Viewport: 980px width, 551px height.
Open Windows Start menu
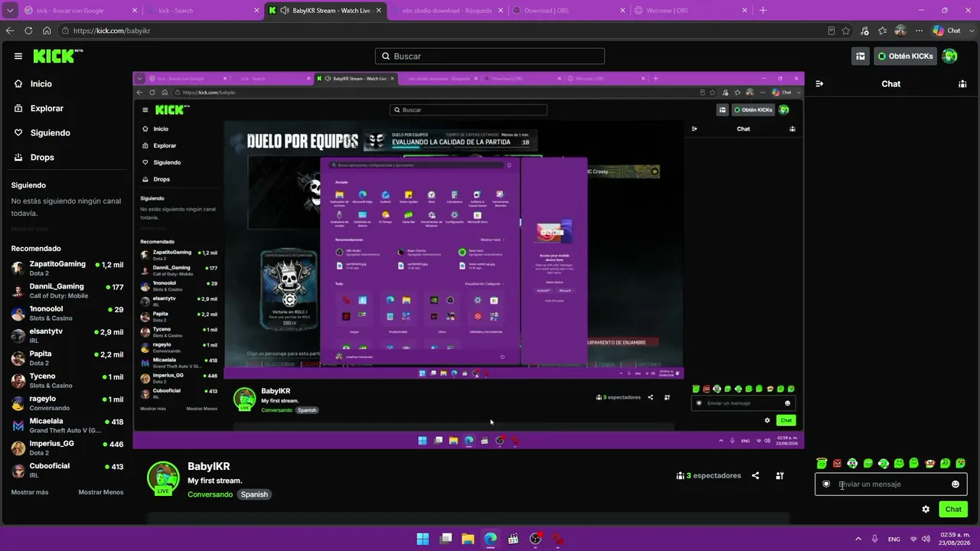423,539
